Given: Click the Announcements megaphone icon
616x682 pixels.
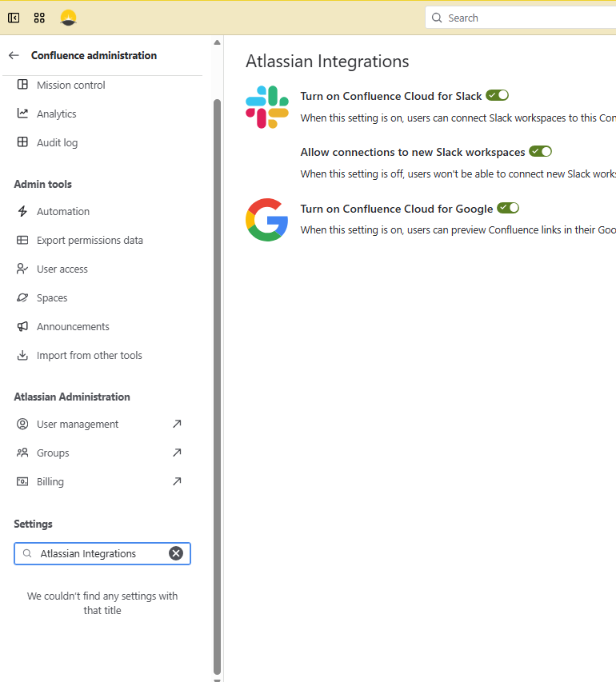Looking at the screenshot, I should pyautogui.click(x=22, y=326).
